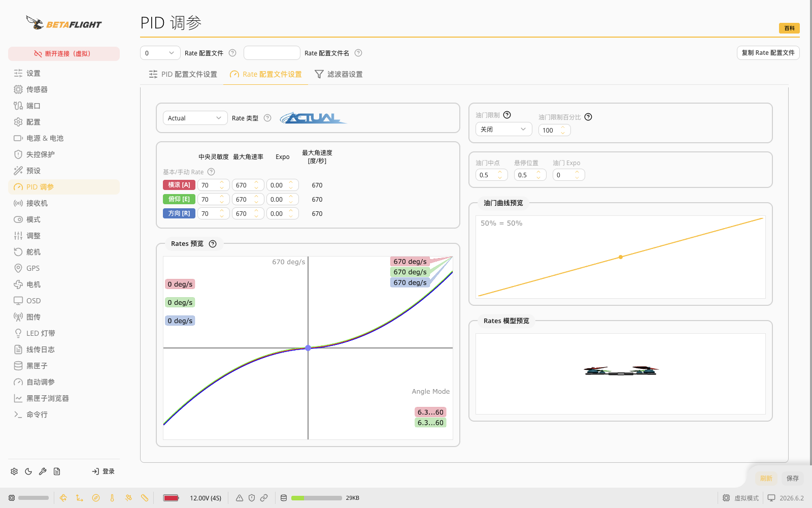
Task: Click the link icon in status bar
Action: point(264,498)
